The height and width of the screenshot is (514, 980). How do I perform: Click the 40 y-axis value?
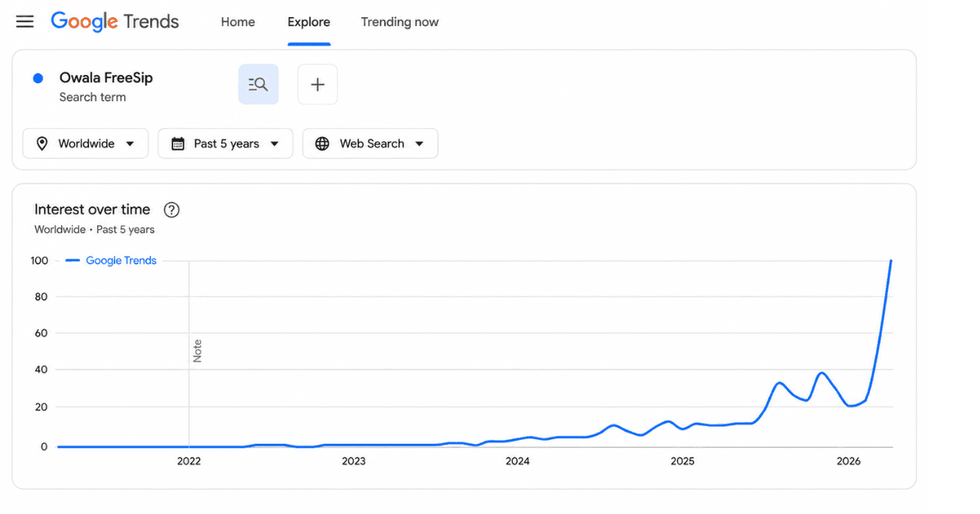(42, 370)
